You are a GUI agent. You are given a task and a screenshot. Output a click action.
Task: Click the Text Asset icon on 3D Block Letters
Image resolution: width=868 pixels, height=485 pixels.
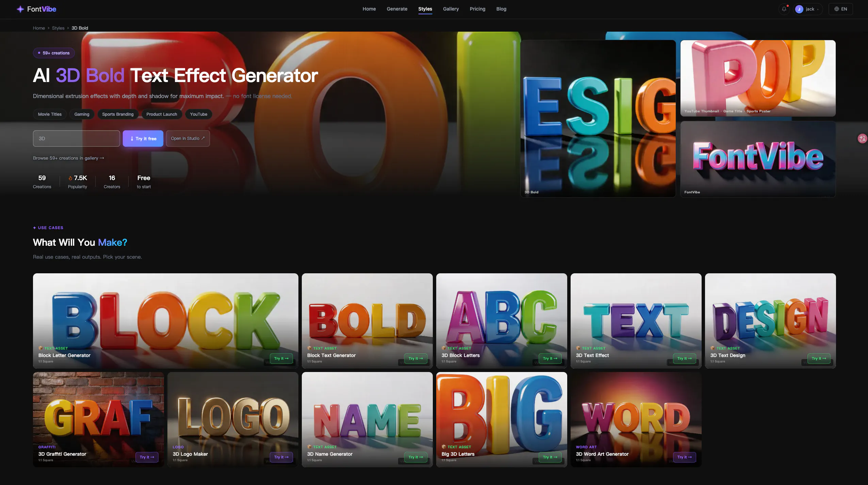tap(444, 348)
